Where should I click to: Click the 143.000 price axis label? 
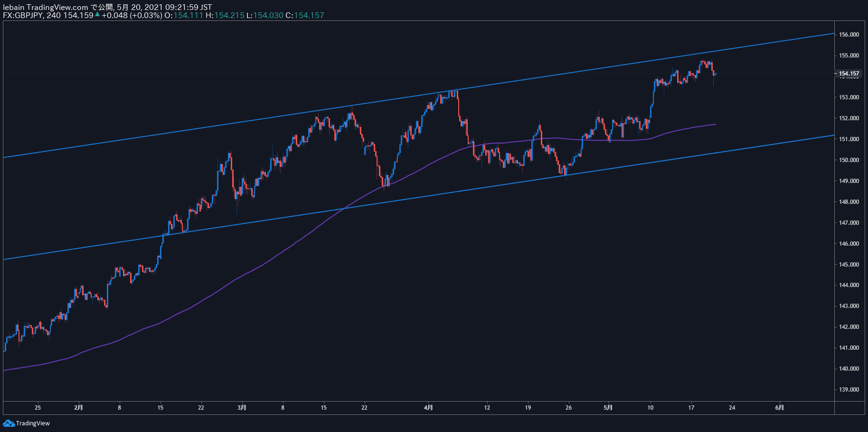click(849, 306)
